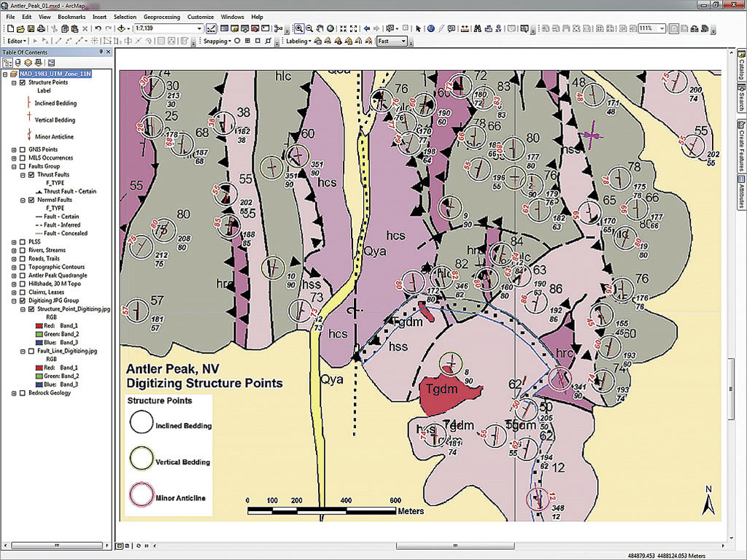Open the File menu

(10, 17)
